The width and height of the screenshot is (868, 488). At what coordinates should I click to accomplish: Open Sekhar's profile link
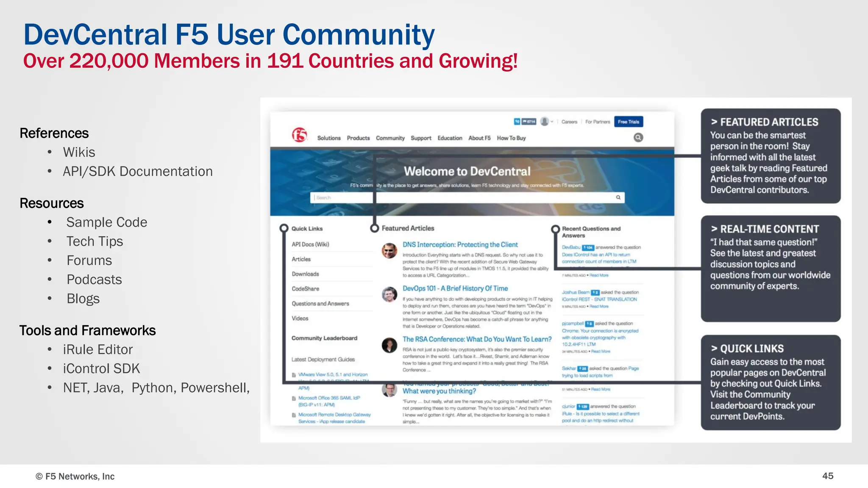tap(569, 369)
